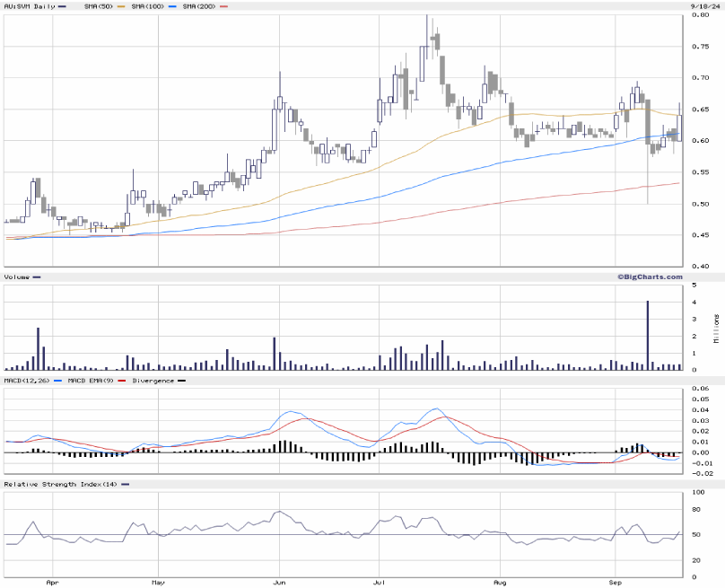The image size is (725, 588).
Task: Click the tallest September volume spike bar
Action: pos(648,335)
